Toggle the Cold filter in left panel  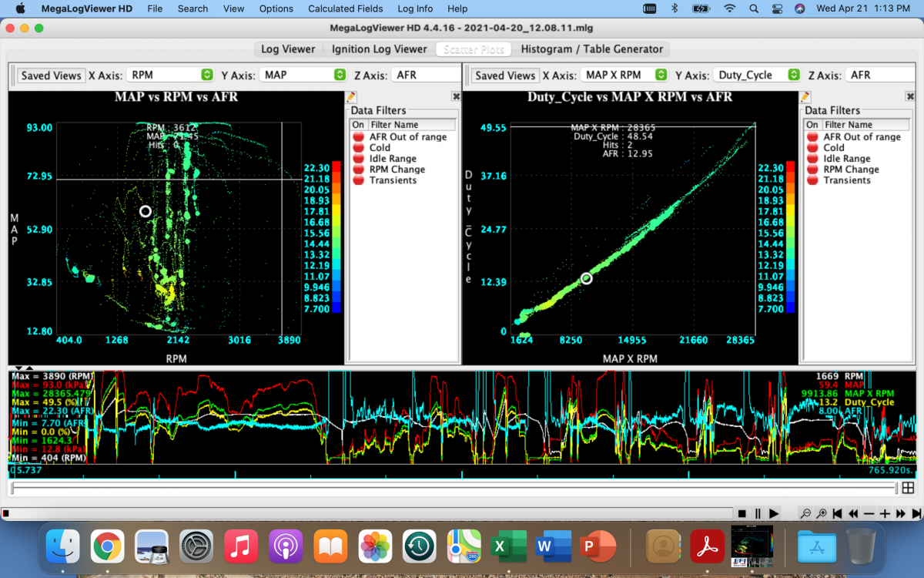(x=358, y=148)
